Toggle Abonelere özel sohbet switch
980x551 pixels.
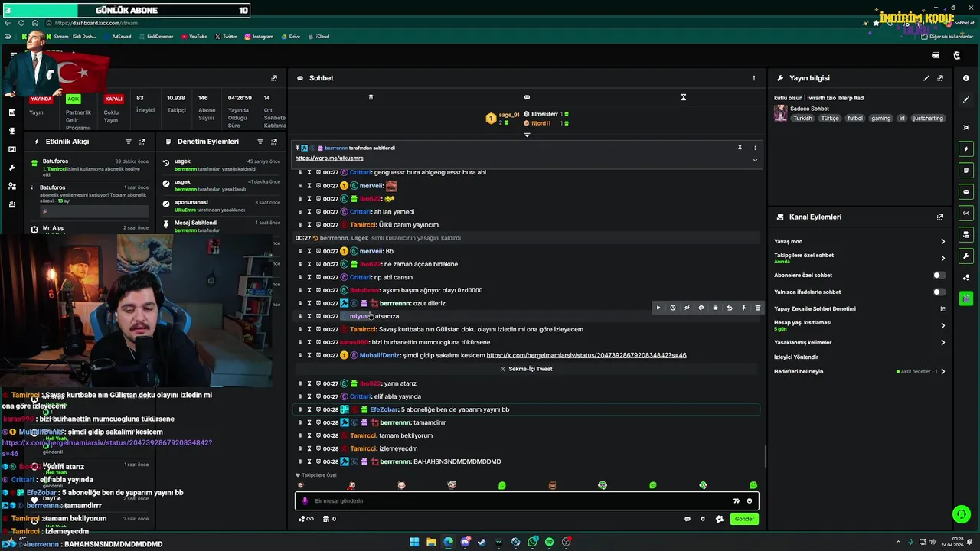pos(939,275)
